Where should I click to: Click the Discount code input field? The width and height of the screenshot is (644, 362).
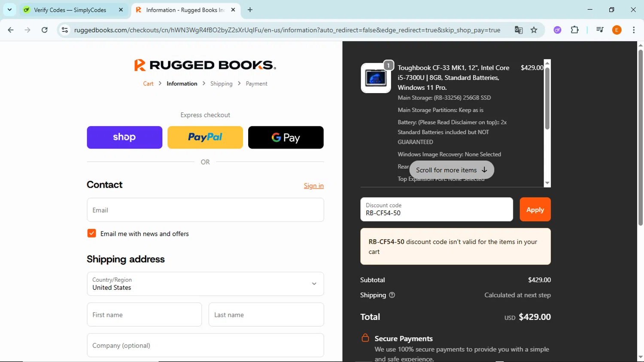pos(437,210)
